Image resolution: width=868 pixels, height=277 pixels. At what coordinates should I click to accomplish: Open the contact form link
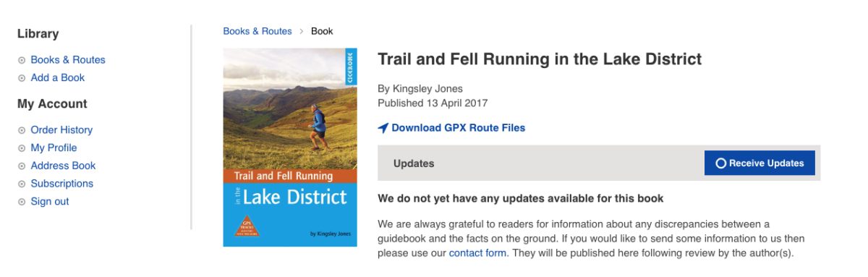[477, 253]
